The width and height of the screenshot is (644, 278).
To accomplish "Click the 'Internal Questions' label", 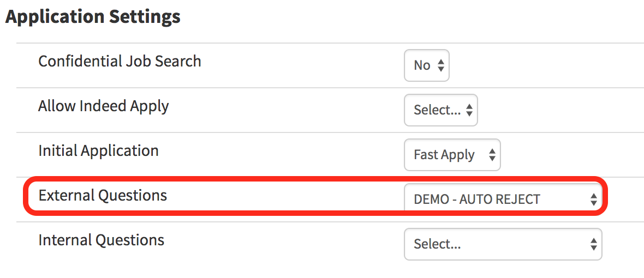I will tap(101, 240).
